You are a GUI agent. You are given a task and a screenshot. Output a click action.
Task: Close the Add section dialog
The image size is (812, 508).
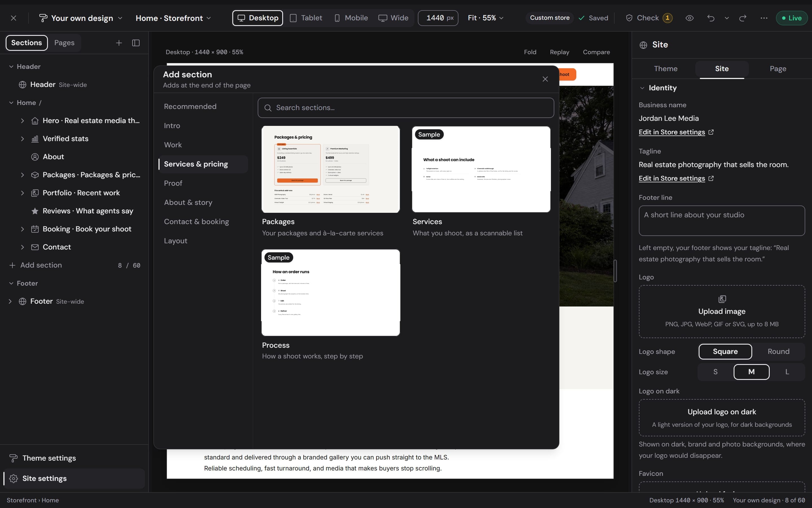[545, 79]
